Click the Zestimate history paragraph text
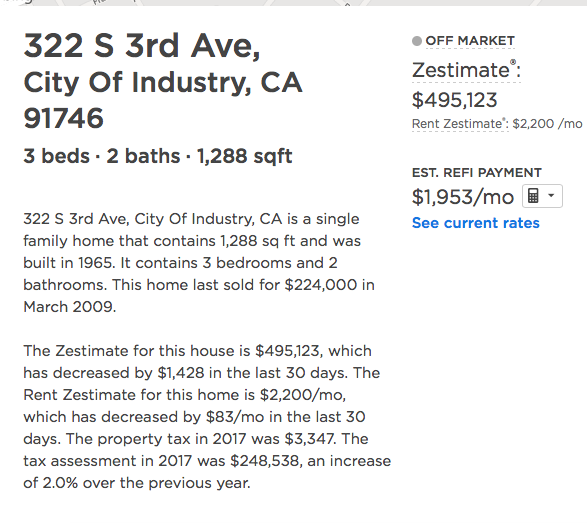The height and width of the screenshot is (523, 587). pyautogui.click(x=207, y=417)
